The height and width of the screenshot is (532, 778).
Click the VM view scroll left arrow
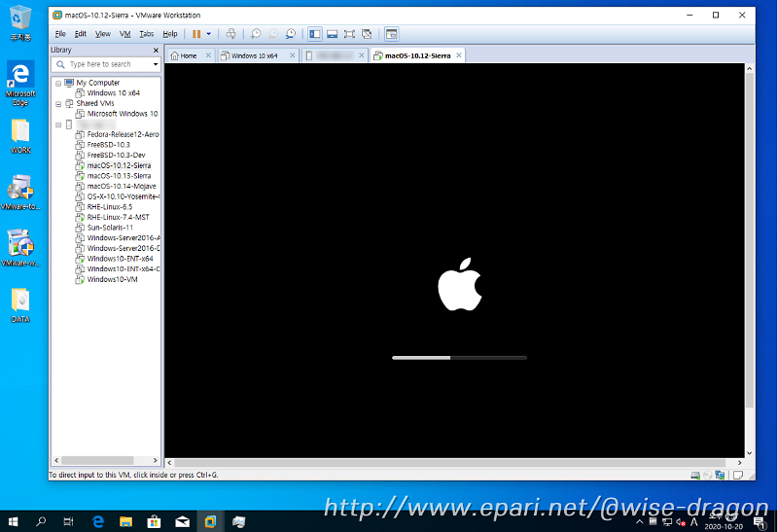click(x=169, y=463)
